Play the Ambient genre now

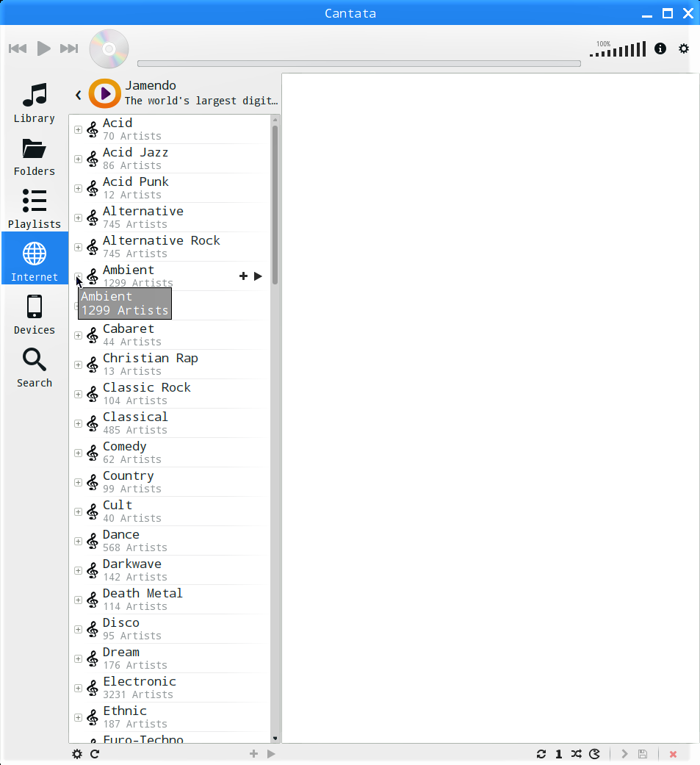258,276
